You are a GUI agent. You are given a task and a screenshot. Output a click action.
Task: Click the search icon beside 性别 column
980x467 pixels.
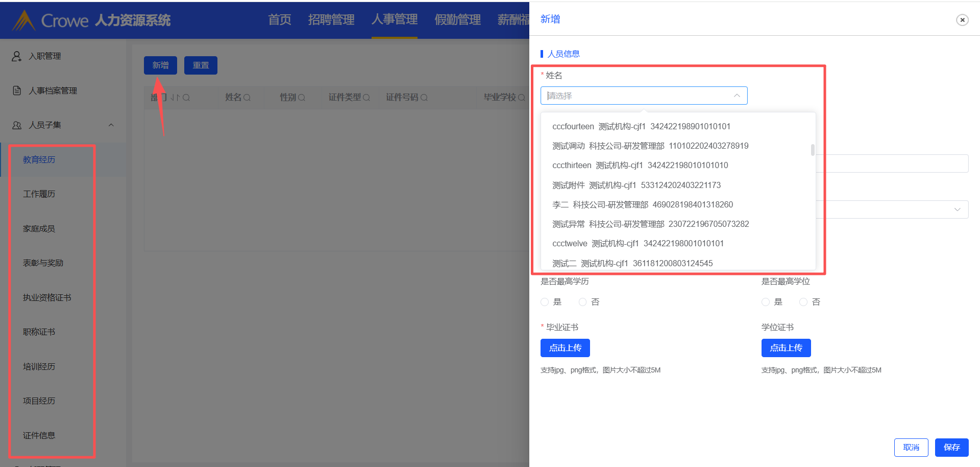tap(302, 98)
